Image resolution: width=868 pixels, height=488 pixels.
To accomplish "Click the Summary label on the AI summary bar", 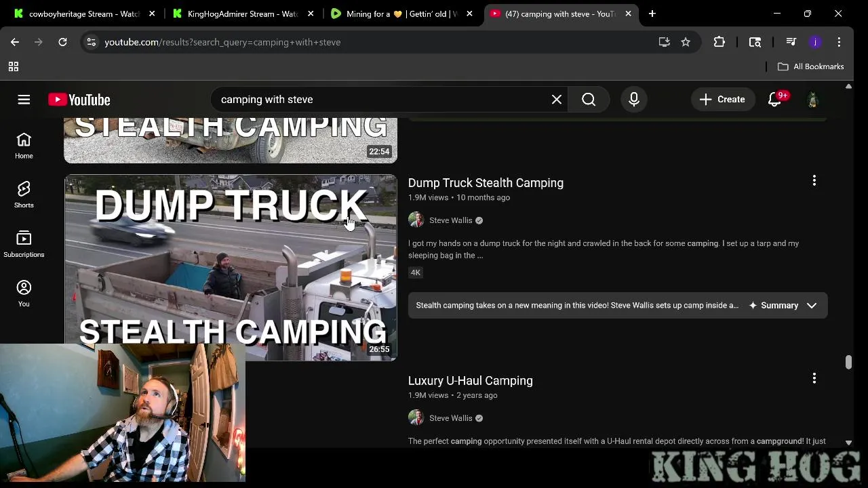I will [779, 306].
